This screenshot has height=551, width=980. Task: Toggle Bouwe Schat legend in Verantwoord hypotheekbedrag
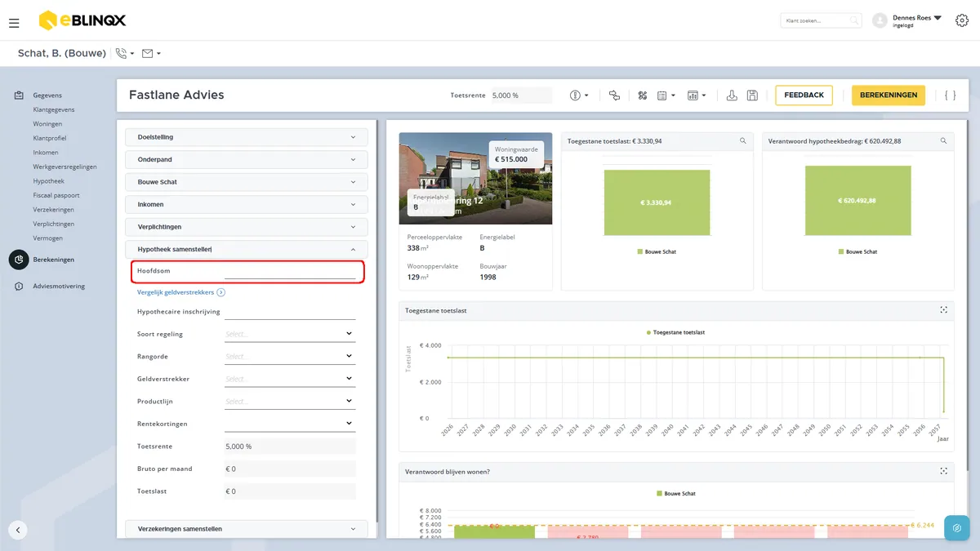(x=857, y=251)
